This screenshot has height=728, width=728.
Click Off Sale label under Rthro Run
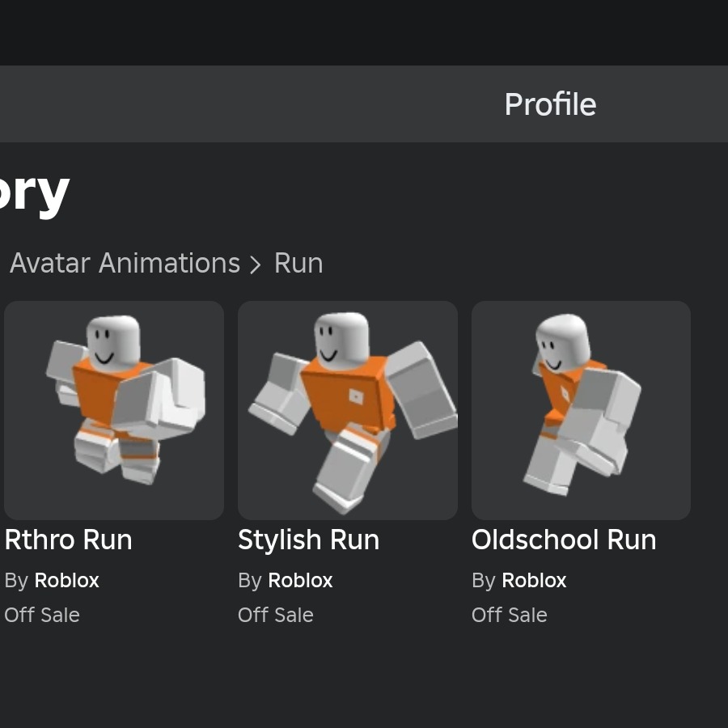point(42,615)
